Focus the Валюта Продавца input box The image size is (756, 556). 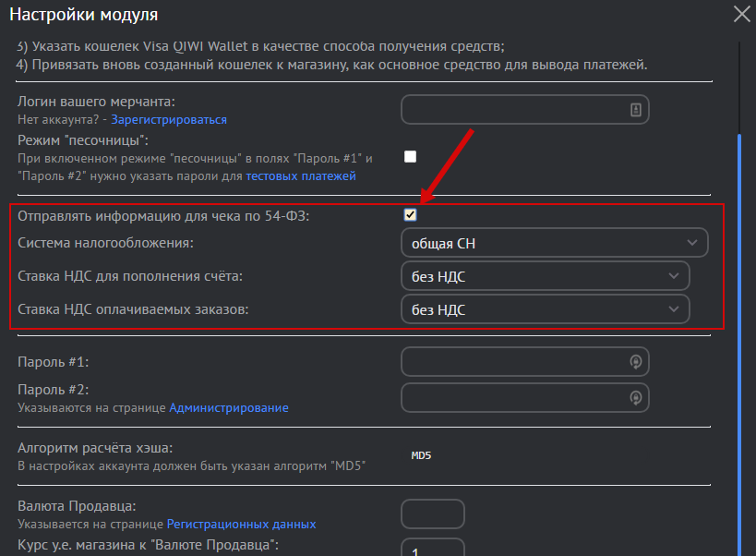coord(432,514)
